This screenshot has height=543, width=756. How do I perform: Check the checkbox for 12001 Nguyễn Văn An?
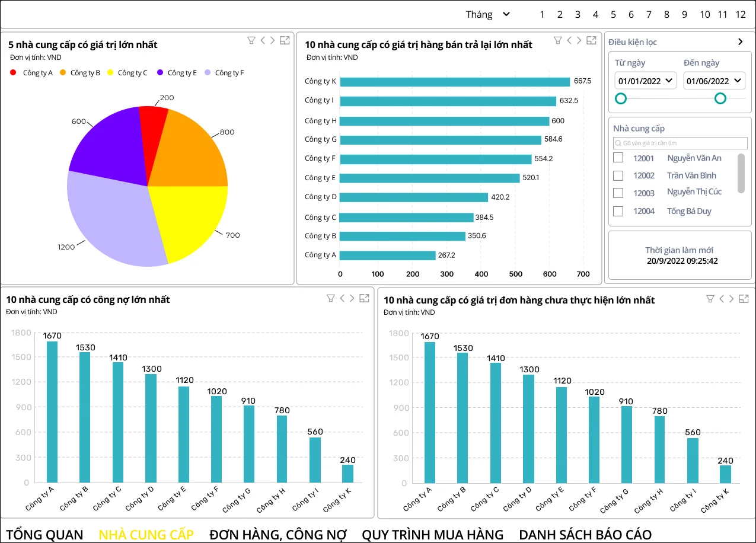tap(618, 158)
